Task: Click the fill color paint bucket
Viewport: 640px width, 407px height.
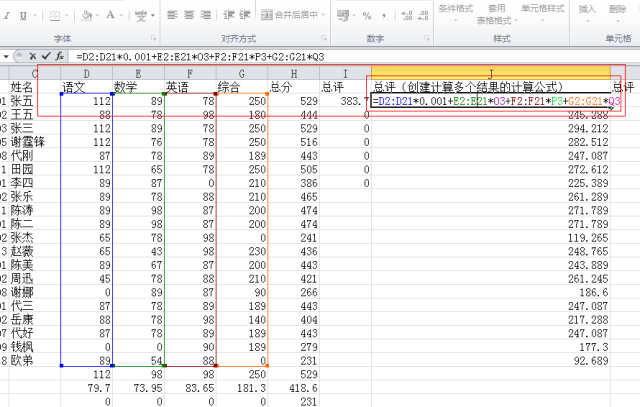Action: [x=87, y=15]
